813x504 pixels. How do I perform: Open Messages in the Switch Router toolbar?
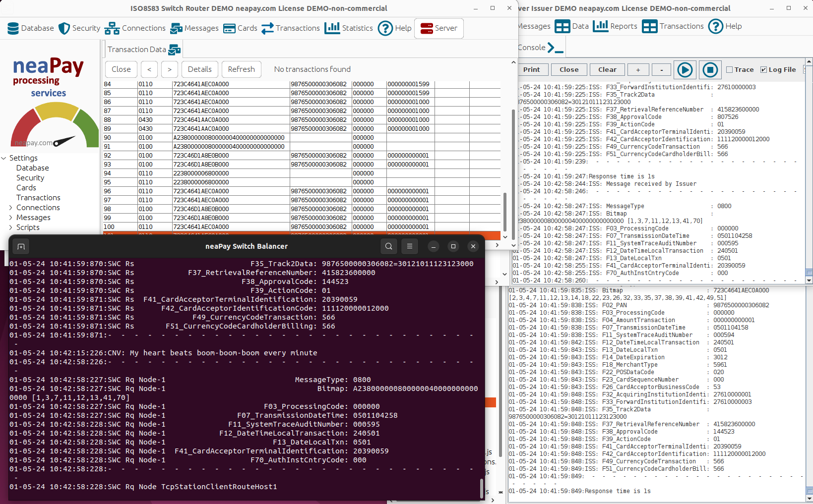click(194, 28)
